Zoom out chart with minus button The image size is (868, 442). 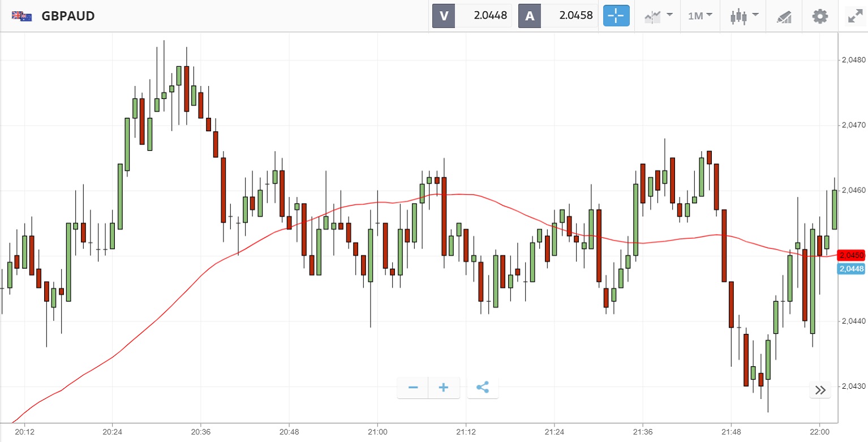(413, 388)
